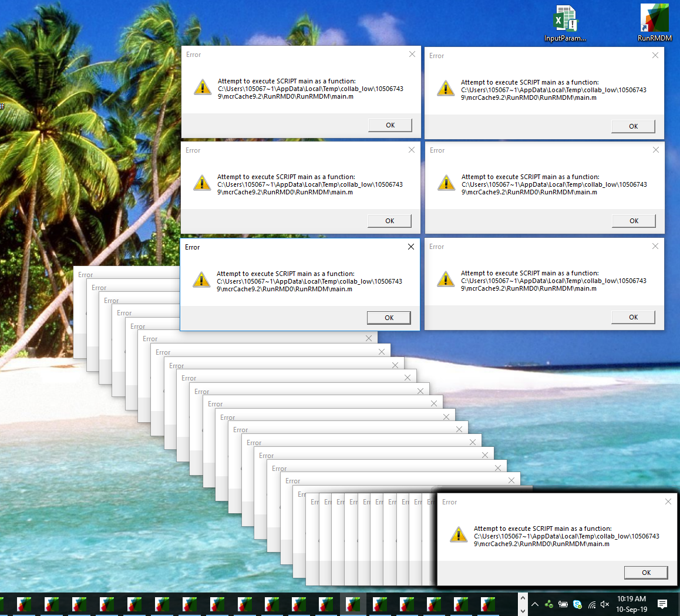The width and height of the screenshot is (680, 616).
Task: Click the battery power tray icon
Action: click(563, 604)
